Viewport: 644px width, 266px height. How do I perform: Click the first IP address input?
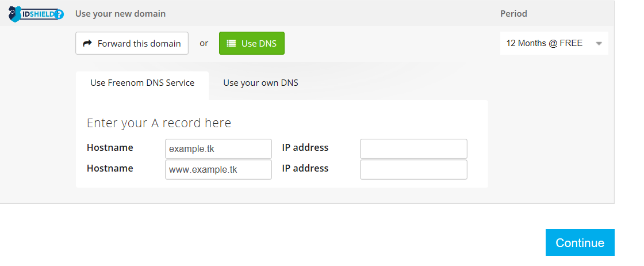tap(413, 149)
